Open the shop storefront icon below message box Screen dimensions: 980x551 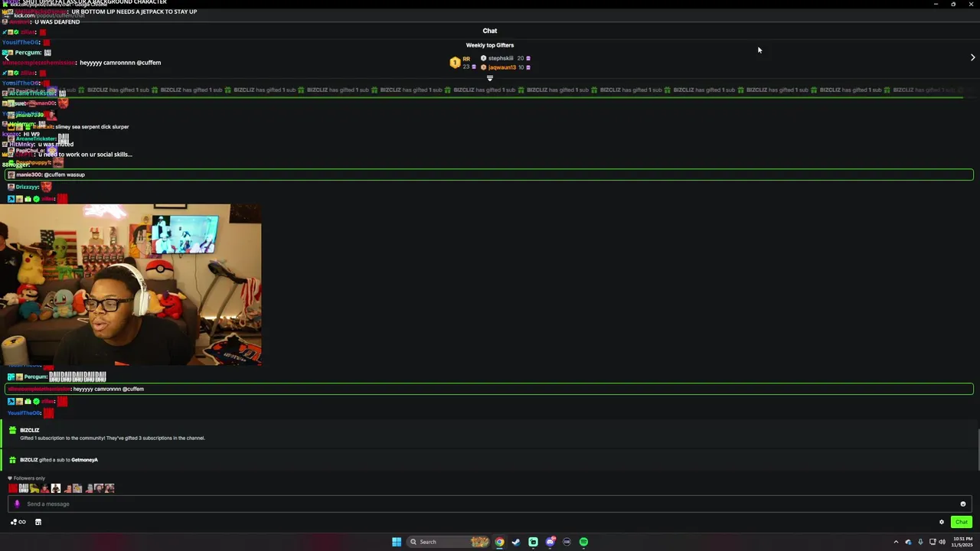click(x=38, y=522)
